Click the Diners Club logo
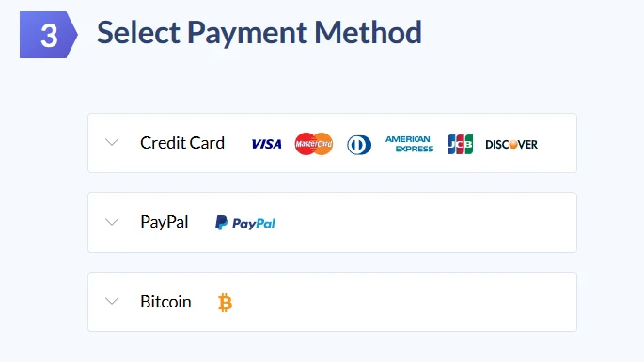The height and width of the screenshot is (362, 644). (x=359, y=145)
